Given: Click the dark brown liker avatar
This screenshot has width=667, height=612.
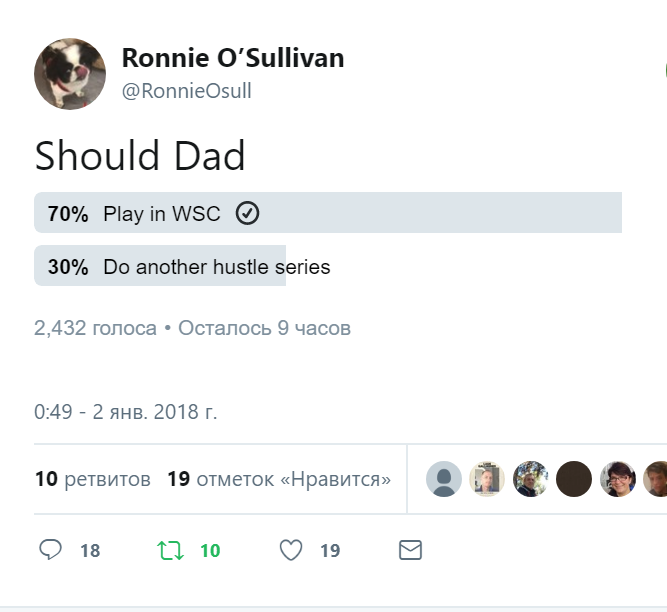Looking at the screenshot, I should coord(574,479).
